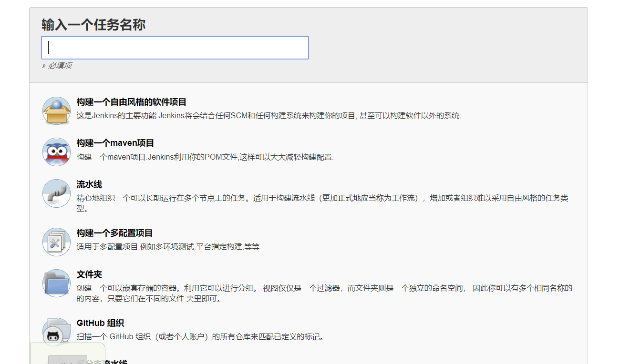The width and height of the screenshot is (630, 364).
Task: Click the folder item icon
Action: [x=57, y=283]
